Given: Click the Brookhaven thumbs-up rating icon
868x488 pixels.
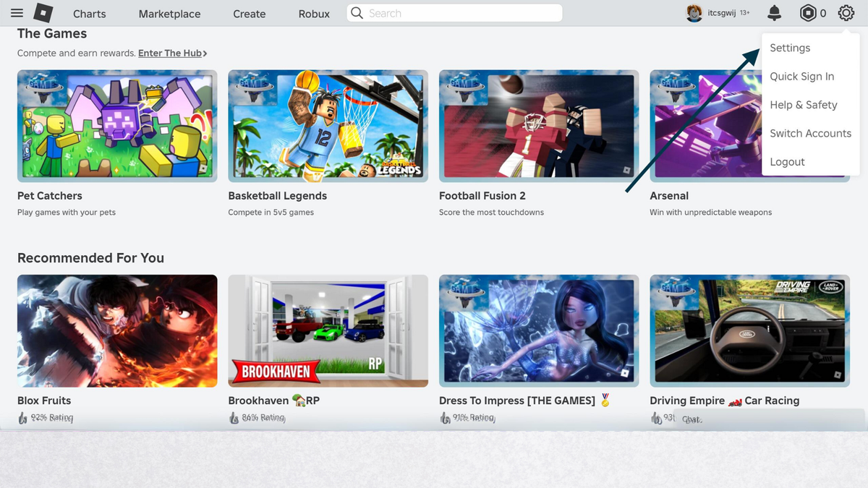Looking at the screenshot, I should 234,418.
